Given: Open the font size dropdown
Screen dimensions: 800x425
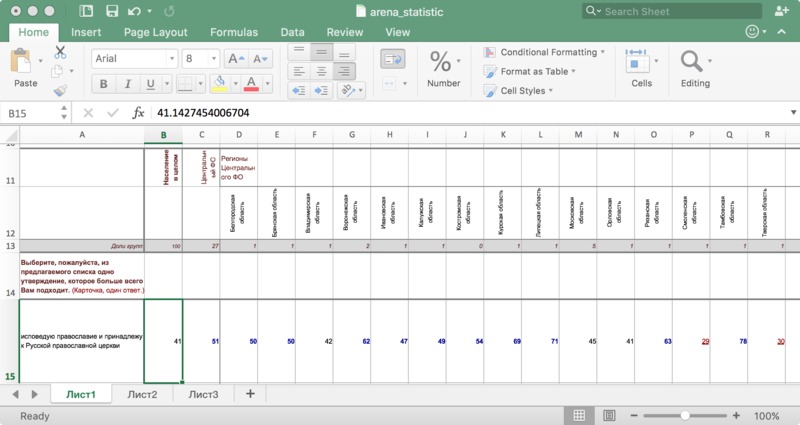Looking at the screenshot, I should coord(214,59).
